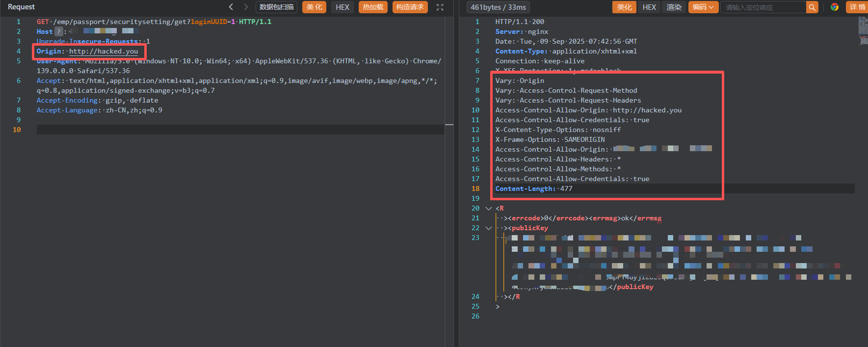Click the 热加载 hot reload button
The height and width of the screenshot is (347, 868).
[373, 7]
